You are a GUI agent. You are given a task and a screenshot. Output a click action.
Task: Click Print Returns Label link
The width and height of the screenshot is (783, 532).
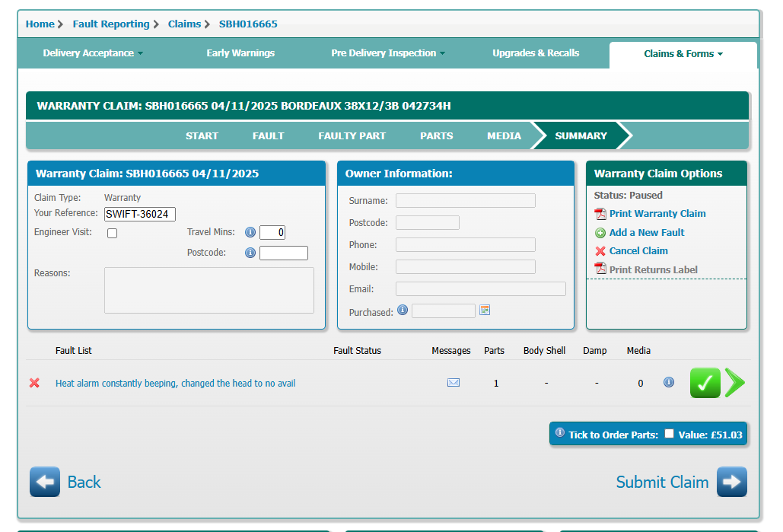[x=653, y=269]
